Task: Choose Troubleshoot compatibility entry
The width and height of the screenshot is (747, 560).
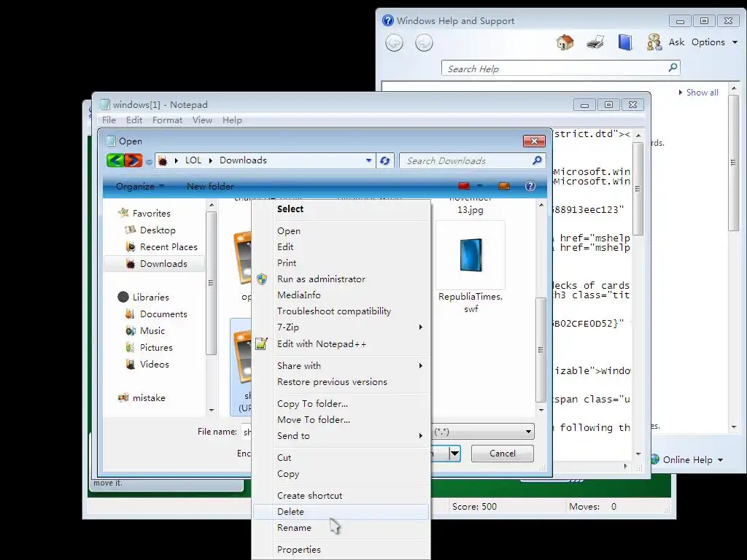Action: pyautogui.click(x=341, y=311)
